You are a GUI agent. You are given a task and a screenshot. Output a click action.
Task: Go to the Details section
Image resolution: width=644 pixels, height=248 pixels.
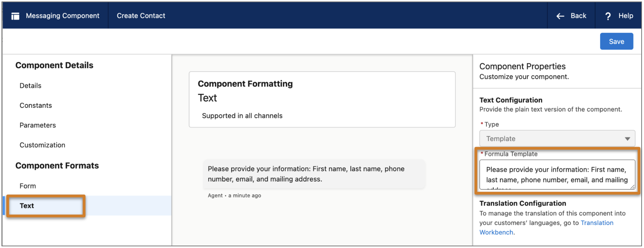(x=30, y=86)
